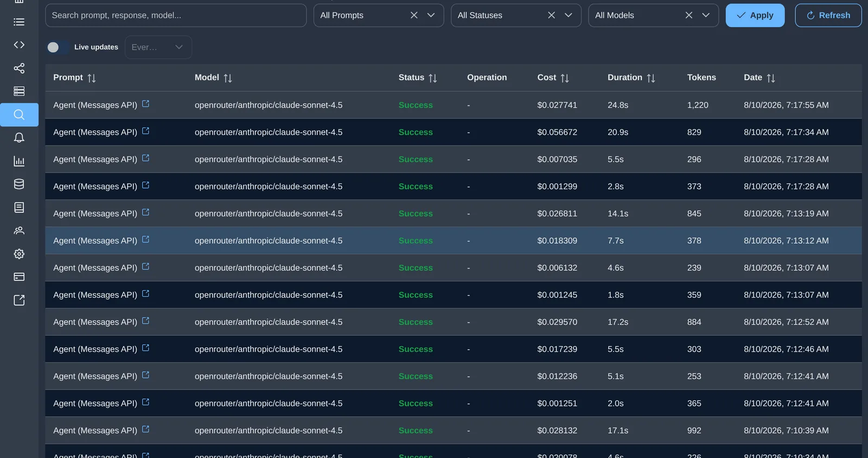868x458 pixels.
Task: Open prompt link icon for $0.012236 row
Action: 145,375
